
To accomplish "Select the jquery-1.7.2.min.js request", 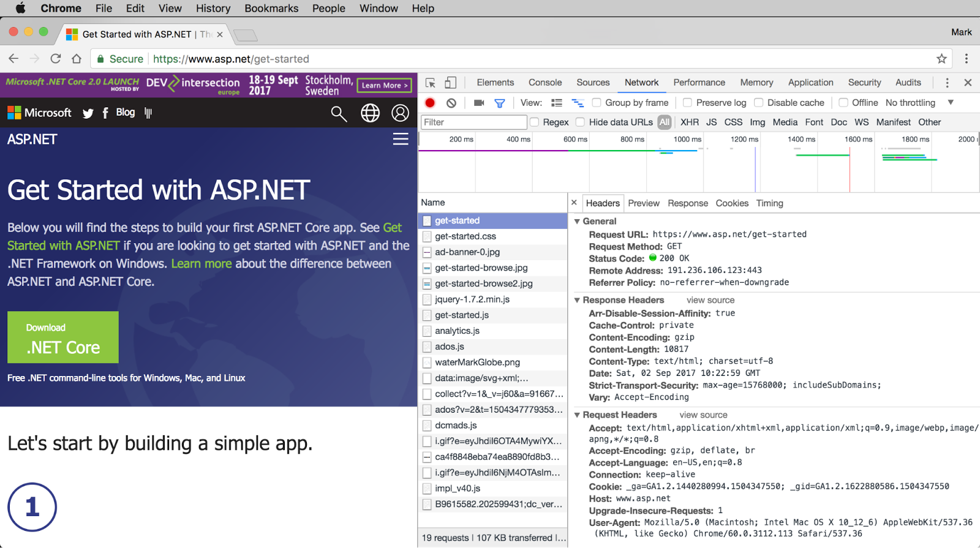I will coord(493,299).
